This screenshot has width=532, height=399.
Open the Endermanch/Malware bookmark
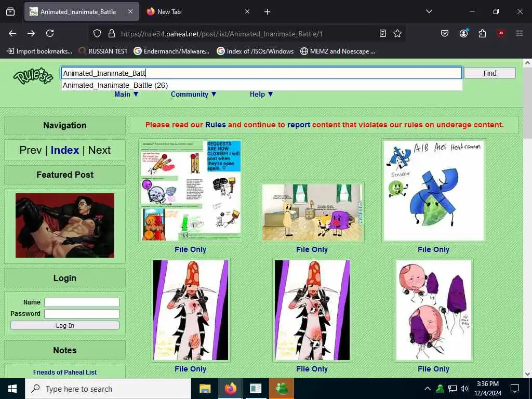(171, 51)
